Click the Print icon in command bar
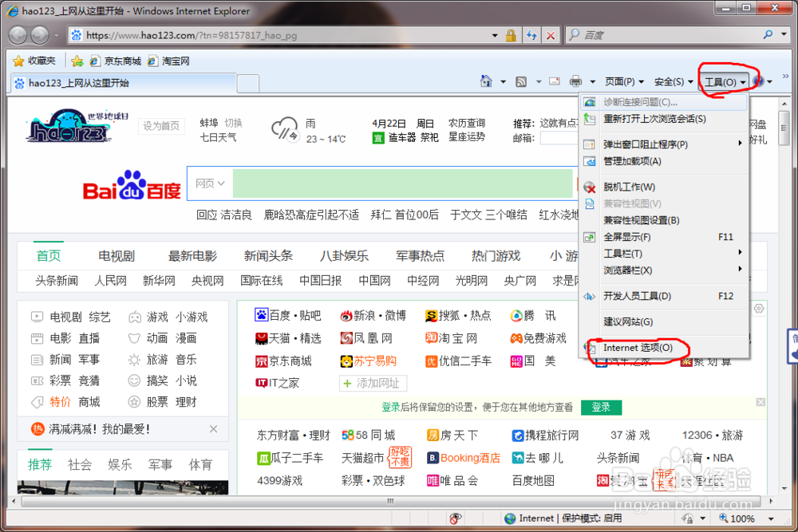The height and width of the screenshot is (532, 798). point(575,81)
